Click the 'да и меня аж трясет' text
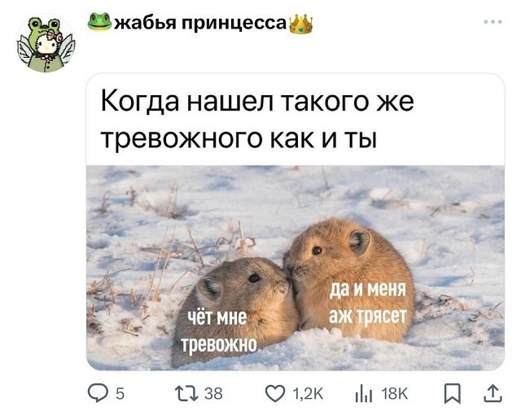Image resolution: width=521 pixels, height=420 pixels. (368, 303)
